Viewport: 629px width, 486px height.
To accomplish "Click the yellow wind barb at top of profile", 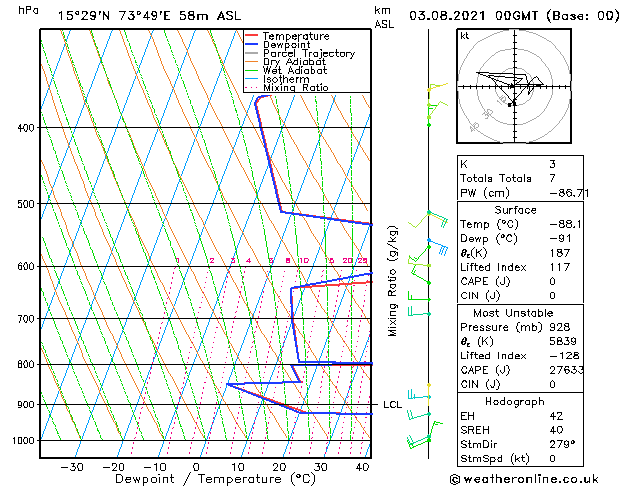I will pyautogui.click(x=437, y=87).
